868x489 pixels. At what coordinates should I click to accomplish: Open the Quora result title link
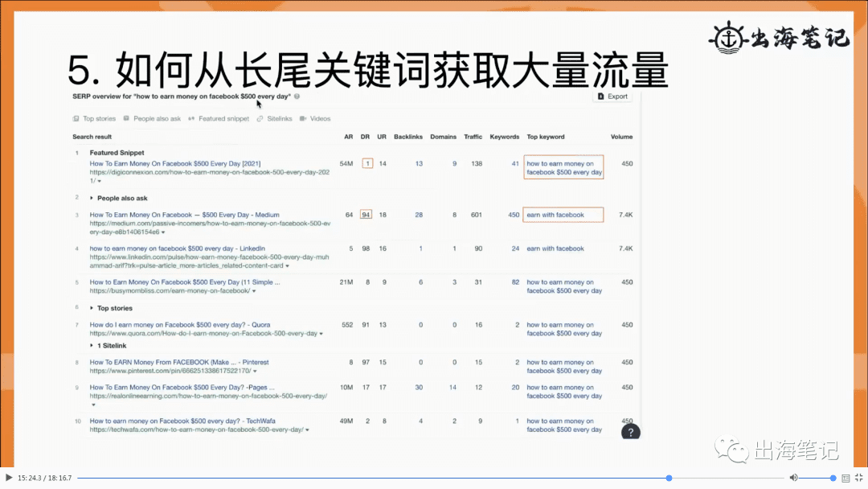coord(180,325)
